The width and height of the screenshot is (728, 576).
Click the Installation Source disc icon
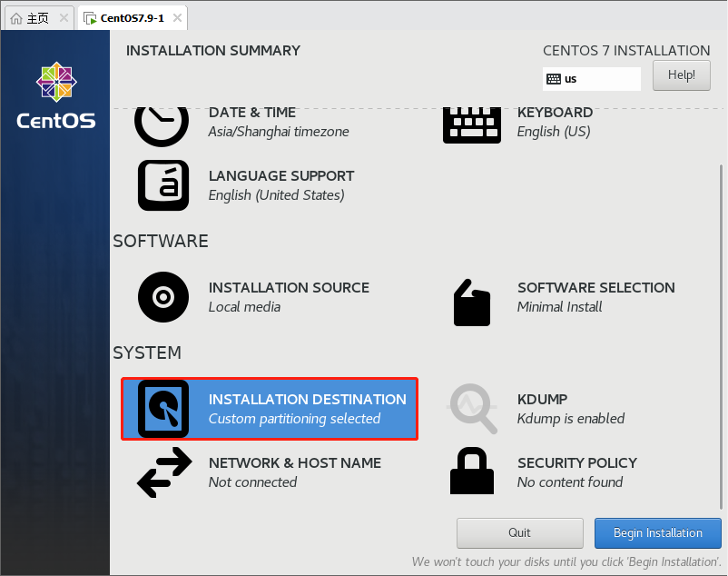click(163, 297)
